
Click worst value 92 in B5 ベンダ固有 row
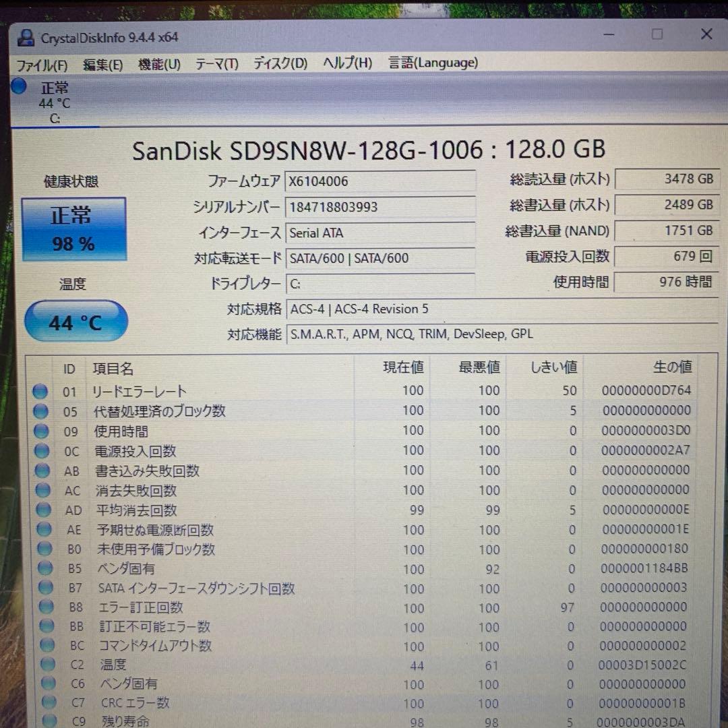coord(493,569)
